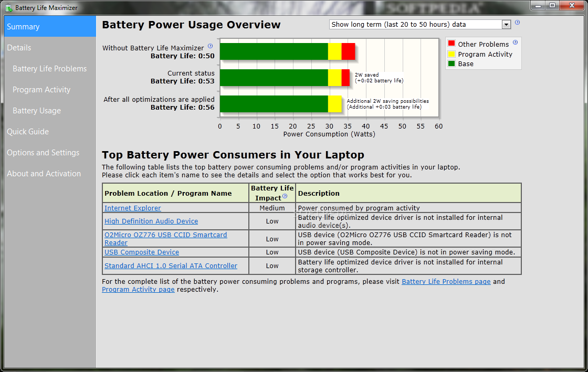Click 'Medium' impact cell for Internet Explorer
Viewport: 588px width, 372px height.
(x=272, y=208)
